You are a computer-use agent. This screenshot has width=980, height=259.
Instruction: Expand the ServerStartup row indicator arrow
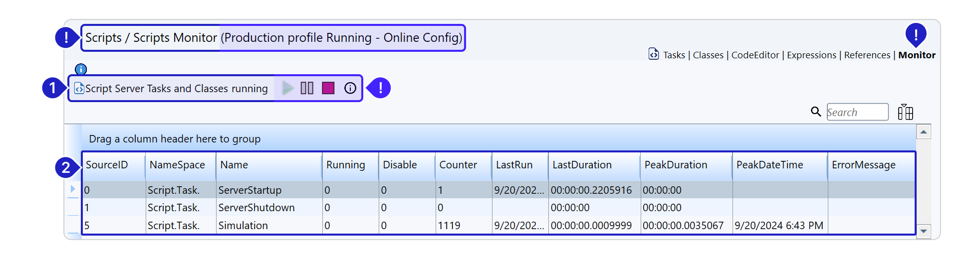pos(73,189)
